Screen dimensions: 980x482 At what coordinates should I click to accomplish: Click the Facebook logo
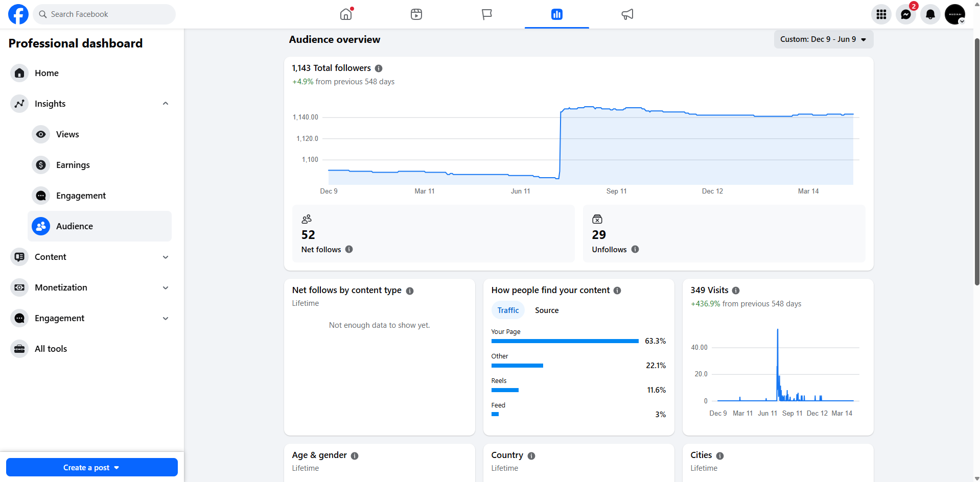click(18, 14)
